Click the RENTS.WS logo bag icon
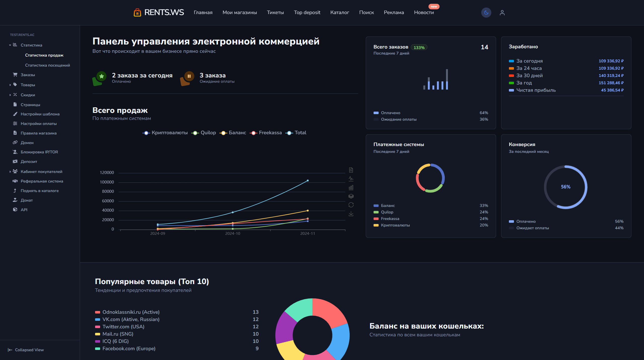This screenshot has height=360, width=644. pos(137,12)
